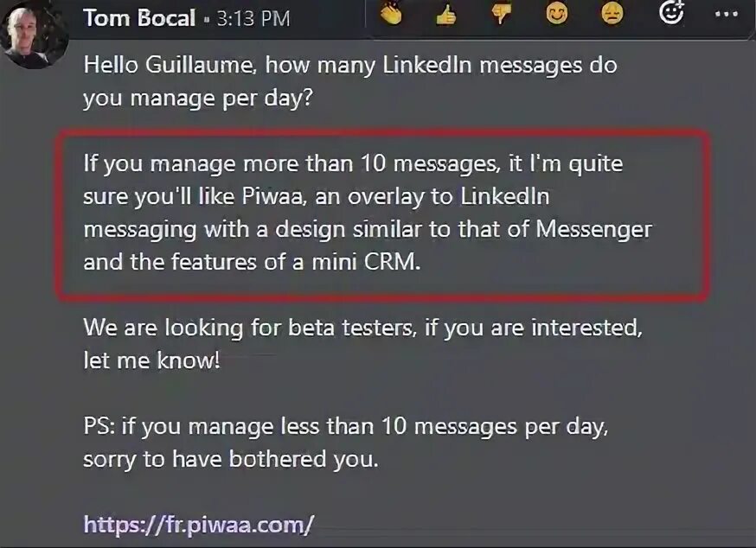Click the beta testers paragraph
The width and height of the screenshot is (756, 548).
click(363, 344)
